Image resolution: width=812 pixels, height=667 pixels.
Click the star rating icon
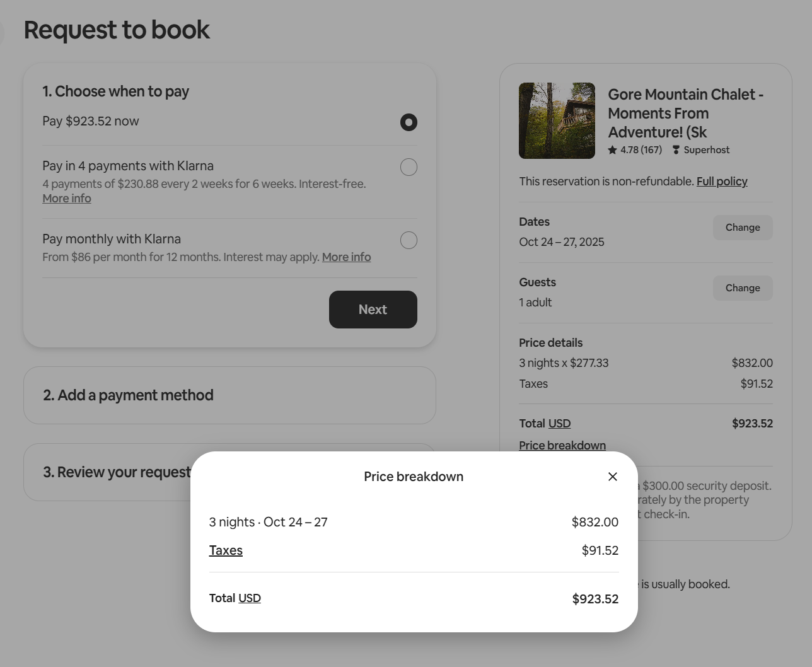(x=612, y=150)
